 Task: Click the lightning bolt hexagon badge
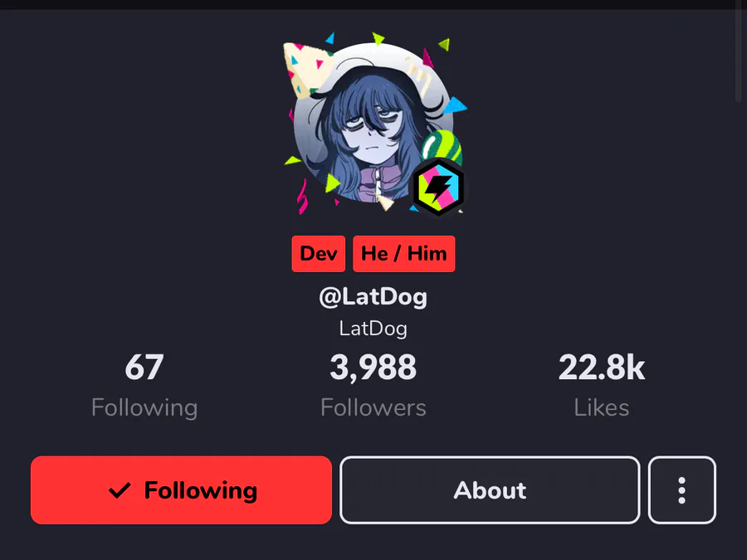click(437, 187)
